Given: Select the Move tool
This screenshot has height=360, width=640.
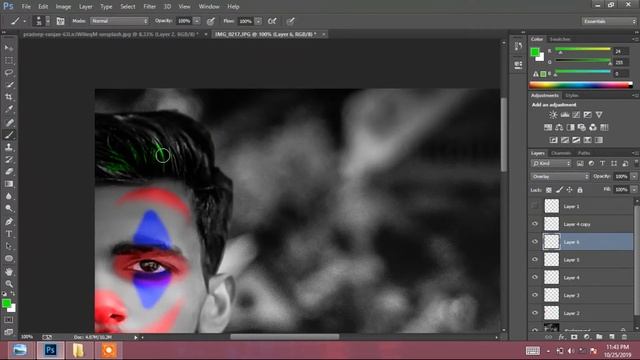Looking at the screenshot, I should 9,48.
